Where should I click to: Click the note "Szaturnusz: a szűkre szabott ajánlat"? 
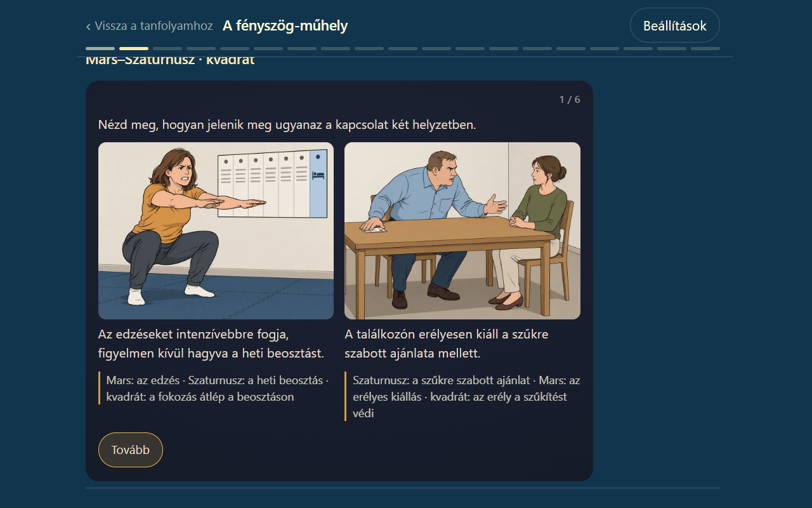pyautogui.click(x=462, y=397)
